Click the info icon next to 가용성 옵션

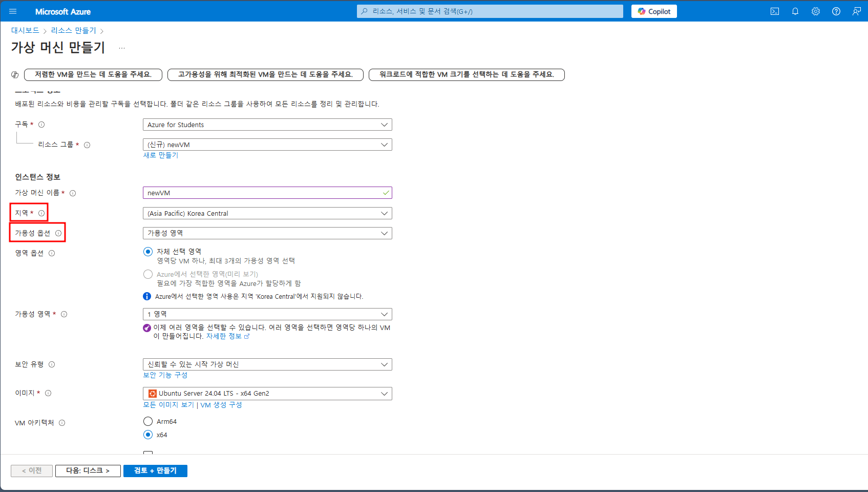[58, 233]
